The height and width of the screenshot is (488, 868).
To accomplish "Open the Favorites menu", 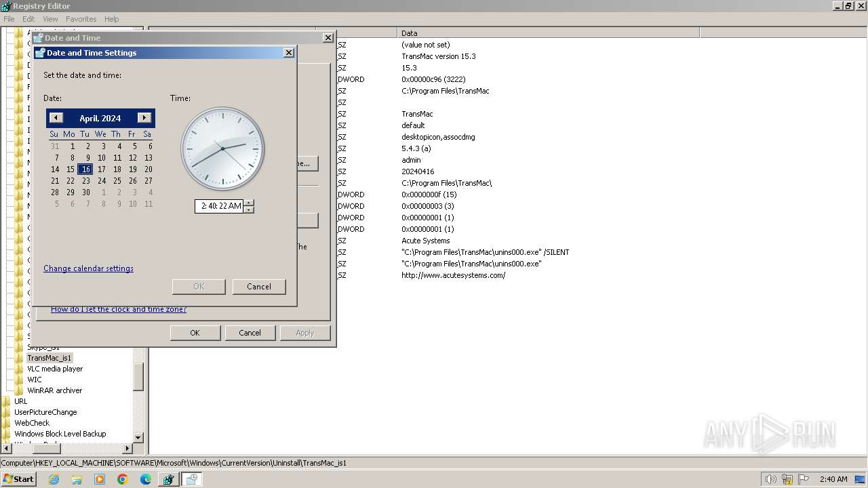I will pos(81,19).
